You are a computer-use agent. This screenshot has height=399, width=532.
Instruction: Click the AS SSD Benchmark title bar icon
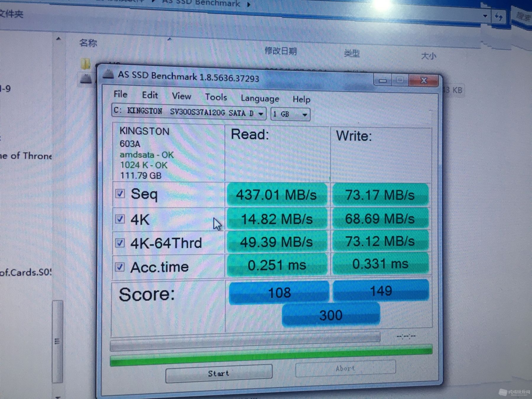pyautogui.click(x=108, y=74)
